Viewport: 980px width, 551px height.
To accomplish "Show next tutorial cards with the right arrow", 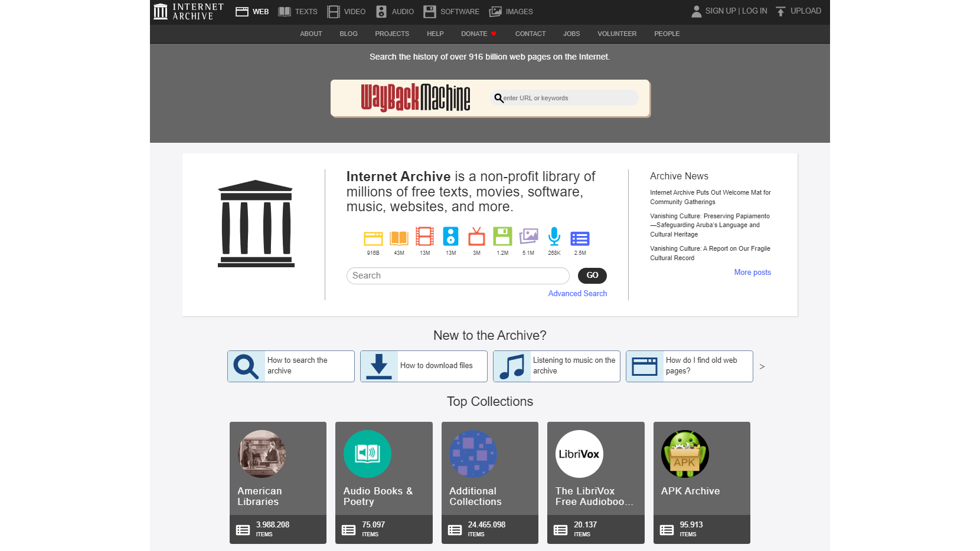I will pyautogui.click(x=762, y=366).
